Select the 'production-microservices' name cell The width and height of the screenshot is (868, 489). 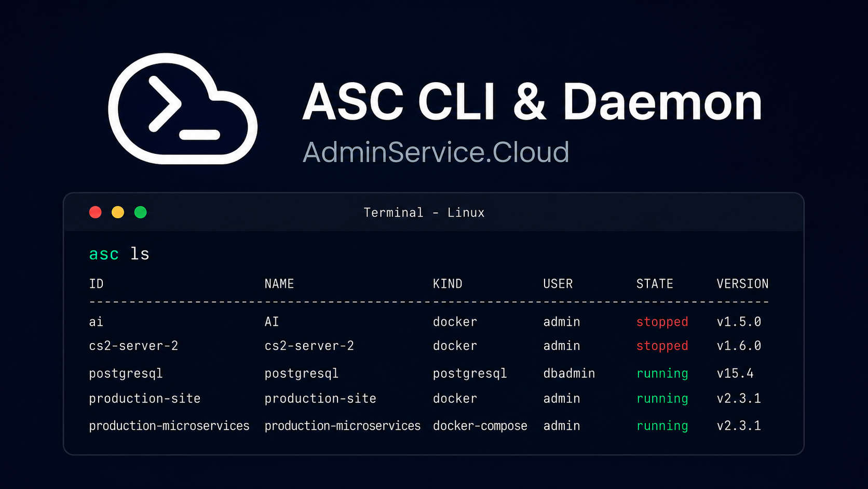[343, 426]
